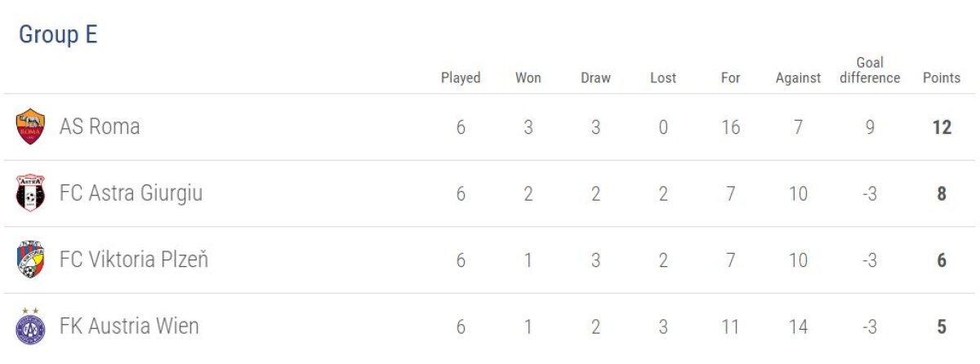Image resolution: width=980 pixels, height=364 pixels.
Task: Open the FC Astra Giurgiu team link
Action: (131, 193)
